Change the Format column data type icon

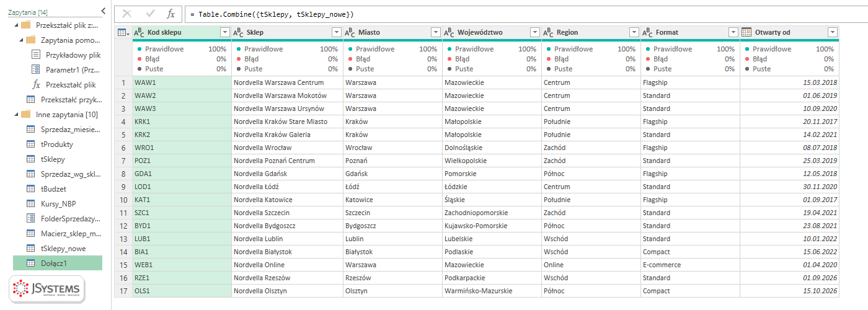(x=647, y=32)
